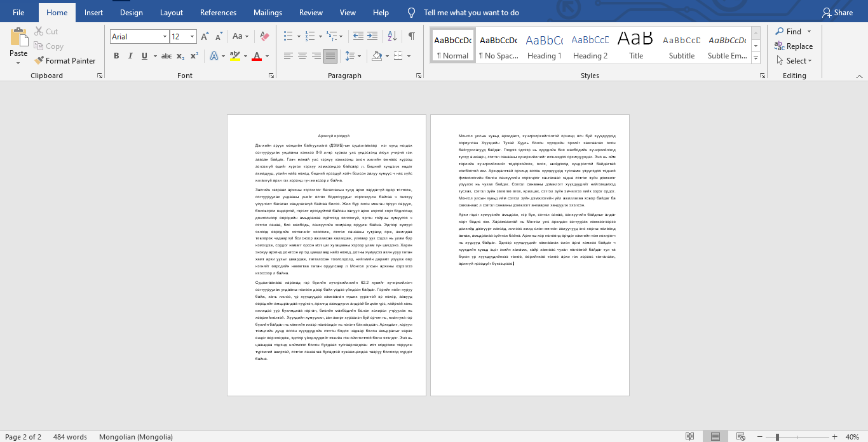Image resolution: width=868 pixels, height=442 pixels.
Task: Open the font name dropdown
Action: tap(165, 37)
